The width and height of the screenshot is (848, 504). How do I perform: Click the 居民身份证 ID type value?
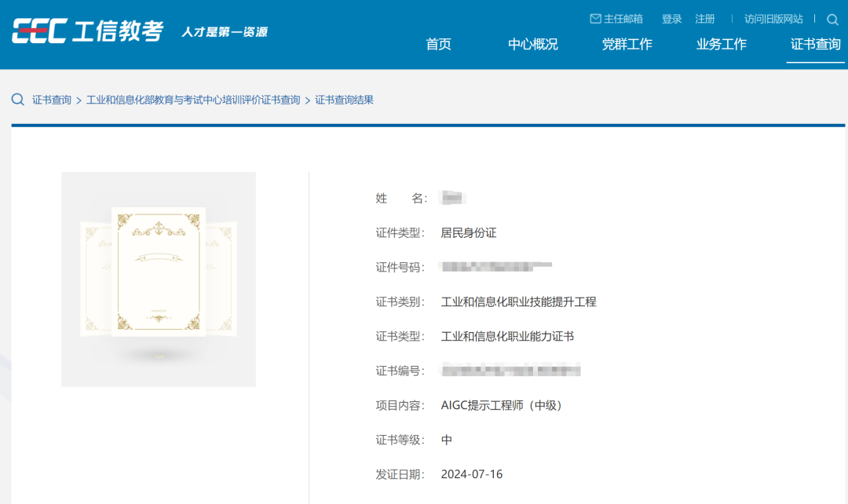point(469,233)
